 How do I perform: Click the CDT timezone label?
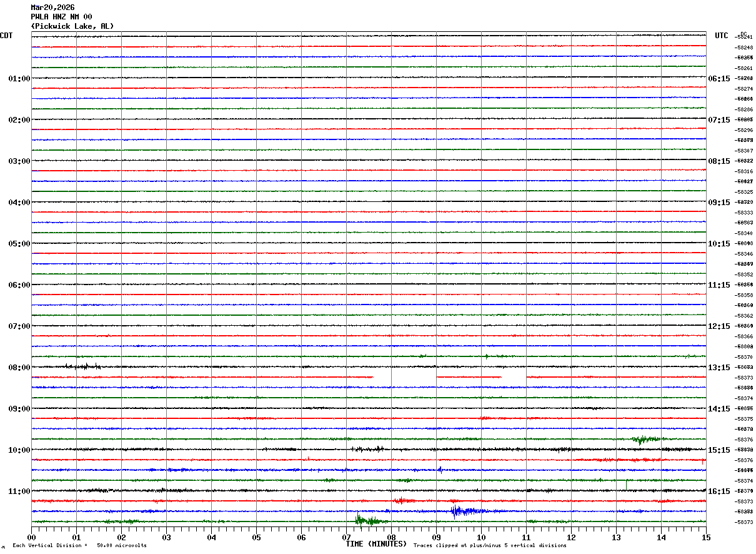[x=6, y=36]
